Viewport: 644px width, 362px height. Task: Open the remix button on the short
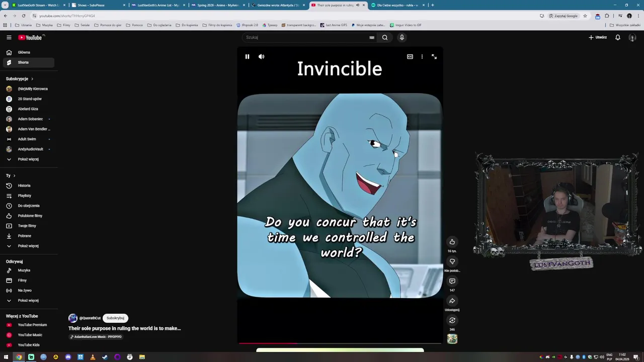point(452,320)
